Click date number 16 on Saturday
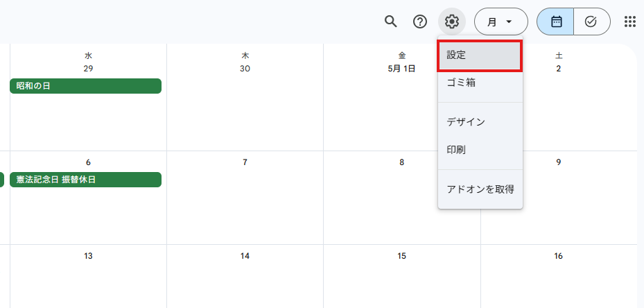 coord(558,256)
